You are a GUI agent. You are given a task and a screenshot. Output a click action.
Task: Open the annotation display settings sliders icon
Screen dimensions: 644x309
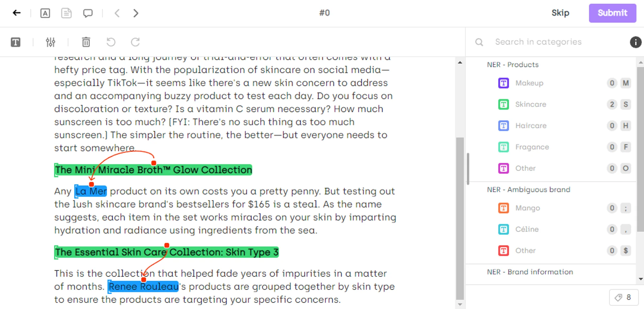pyautogui.click(x=50, y=42)
